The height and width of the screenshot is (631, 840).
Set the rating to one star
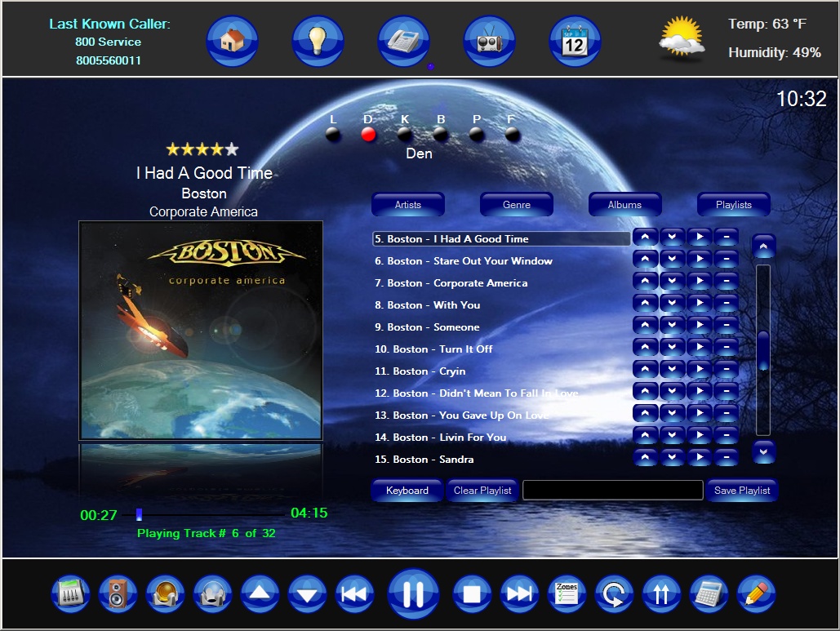click(x=172, y=149)
